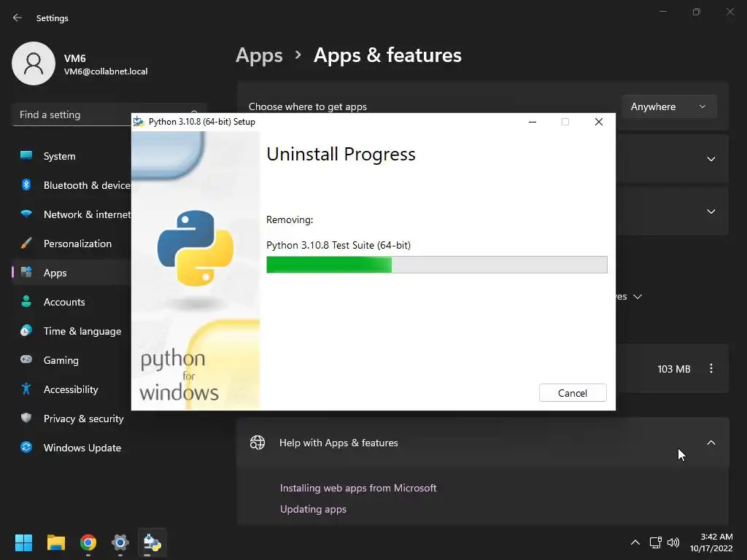Cancel the Python uninstall

[573, 393]
